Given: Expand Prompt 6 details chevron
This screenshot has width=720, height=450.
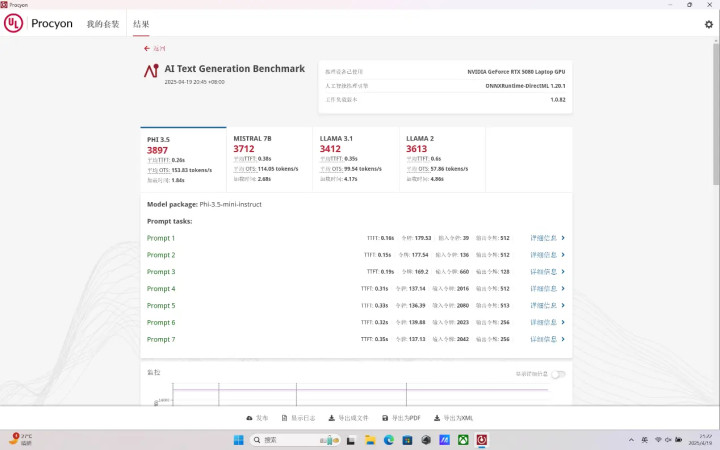Looking at the screenshot, I should coord(563,322).
